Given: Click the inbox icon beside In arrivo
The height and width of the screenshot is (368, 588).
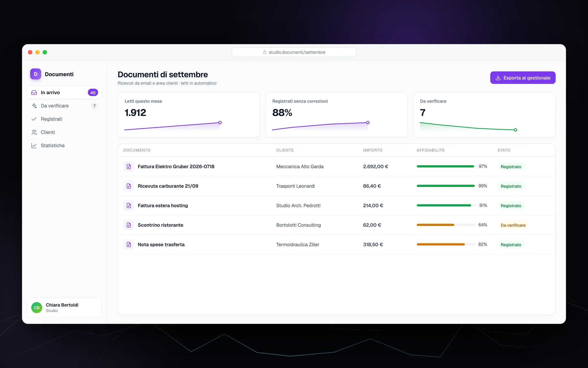Looking at the screenshot, I should tap(34, 92).
